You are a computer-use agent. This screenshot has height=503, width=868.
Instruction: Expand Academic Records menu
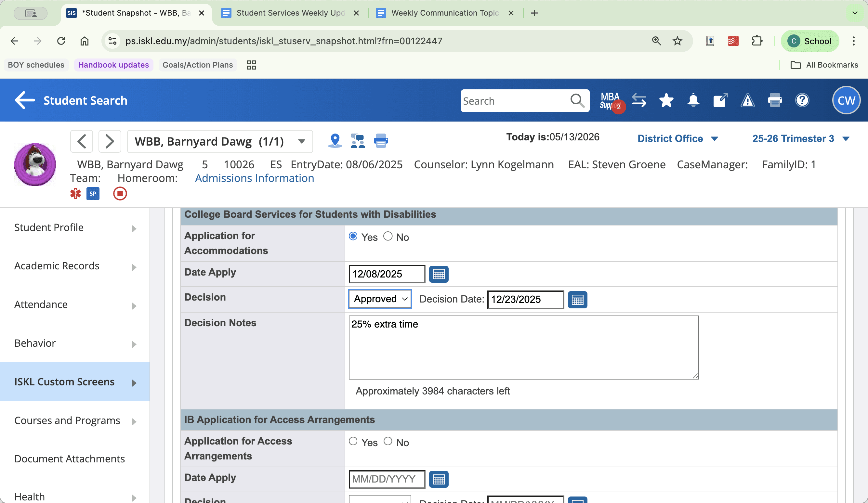click(75, 266)
